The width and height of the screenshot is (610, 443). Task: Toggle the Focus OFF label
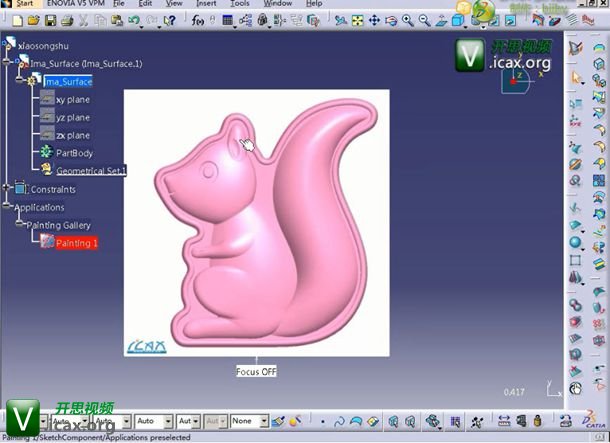pos(256,371)
